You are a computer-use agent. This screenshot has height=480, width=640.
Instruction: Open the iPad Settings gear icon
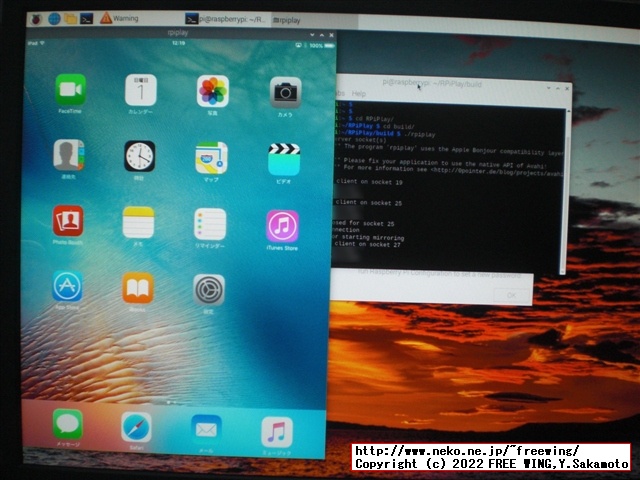209,290
